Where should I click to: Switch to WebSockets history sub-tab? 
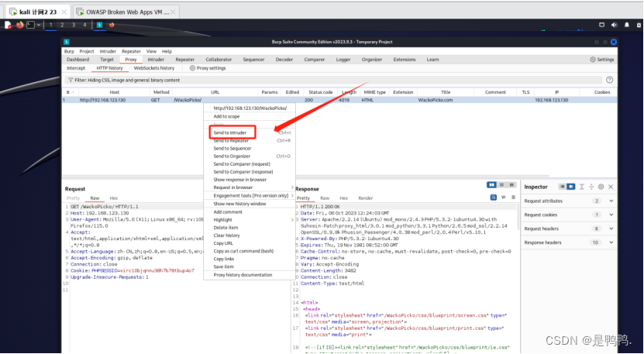point(154,68)
